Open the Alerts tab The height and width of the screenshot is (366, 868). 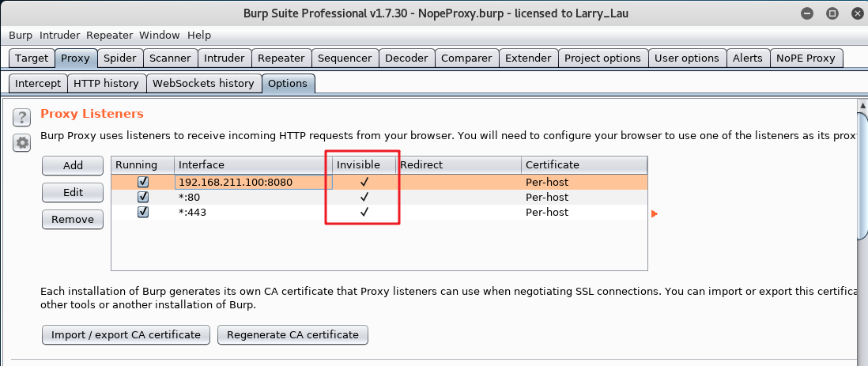748,58
